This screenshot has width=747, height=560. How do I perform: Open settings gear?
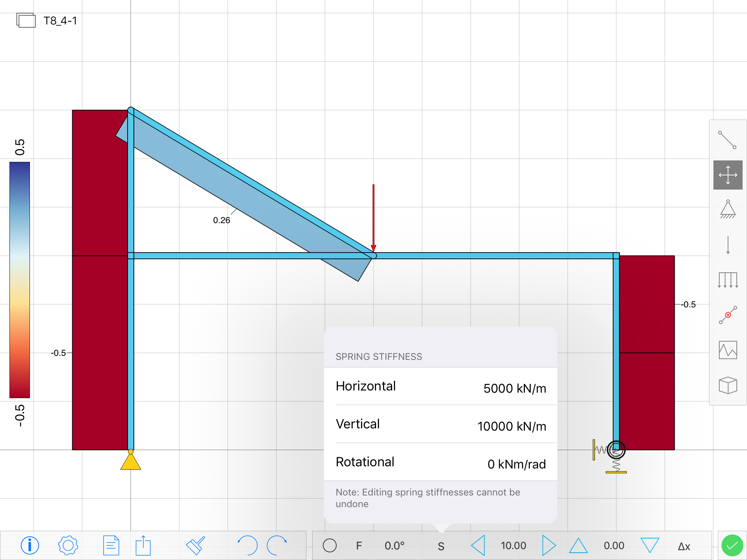pos(68,546)
